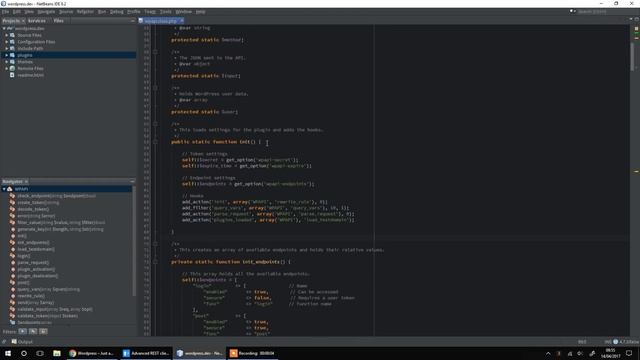The image size is (640, 360).
Task: Toggle third Navigator filter button
Action: pos(43,331)
